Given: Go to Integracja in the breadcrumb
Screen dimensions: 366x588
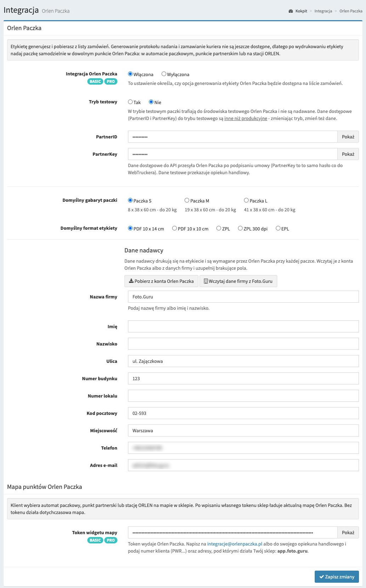Looking at the screenshot, I should tap(323, 11).
